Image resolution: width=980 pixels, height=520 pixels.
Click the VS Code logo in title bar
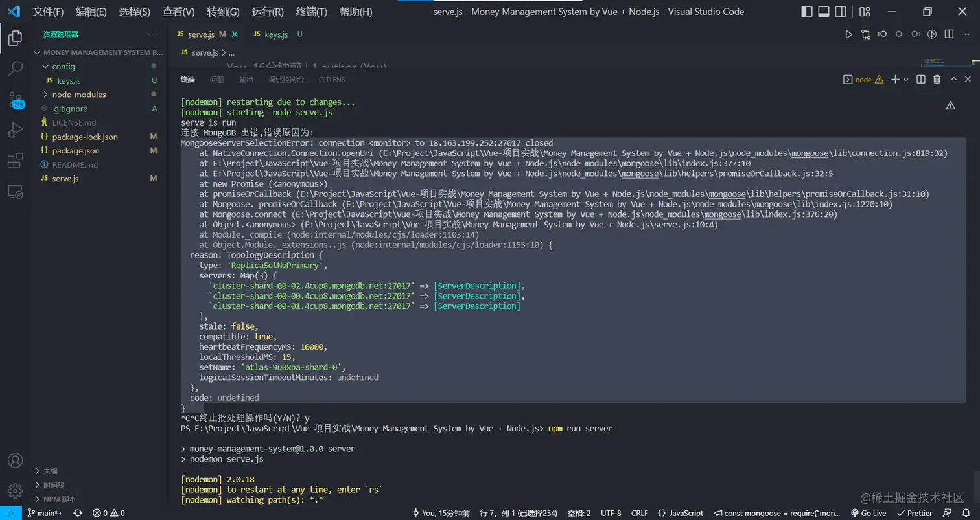(x=14, y=12)
